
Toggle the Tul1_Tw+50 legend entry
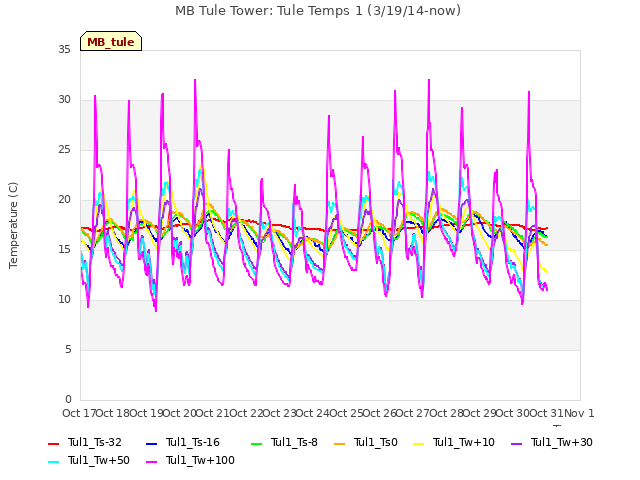[89, 460]
